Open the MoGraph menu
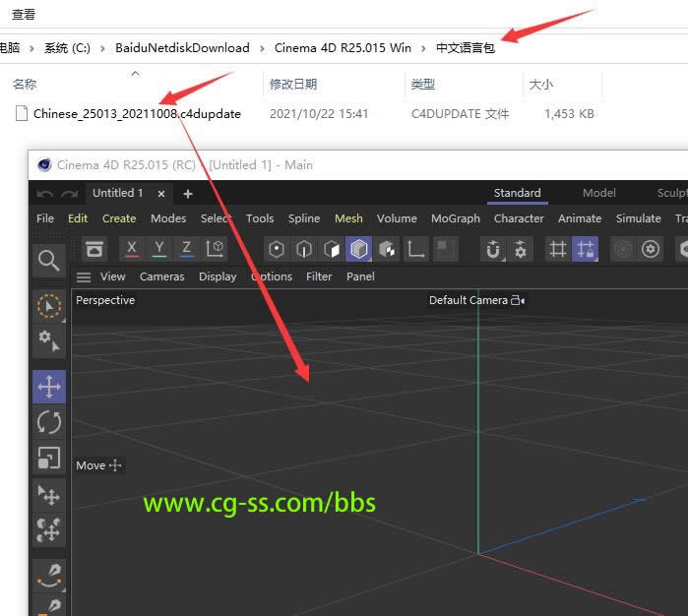Viewport: 688px width, 616px height. (x=456, y=218)
